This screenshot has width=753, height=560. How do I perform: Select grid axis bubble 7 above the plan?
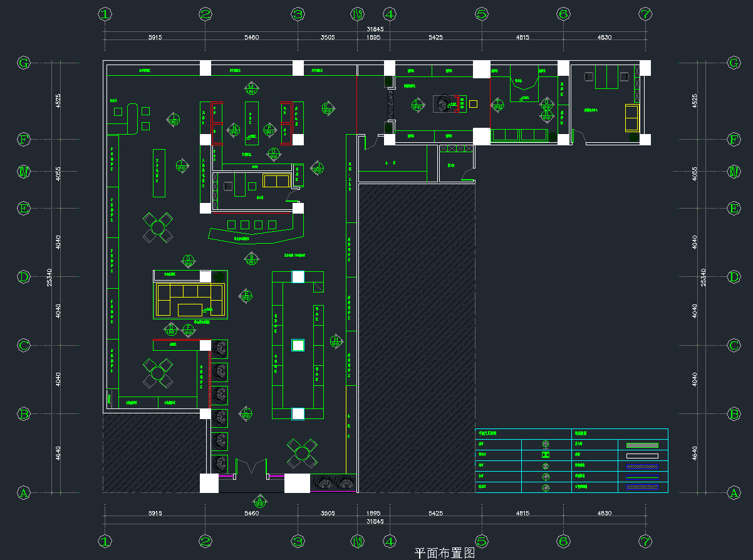[646, 14]
